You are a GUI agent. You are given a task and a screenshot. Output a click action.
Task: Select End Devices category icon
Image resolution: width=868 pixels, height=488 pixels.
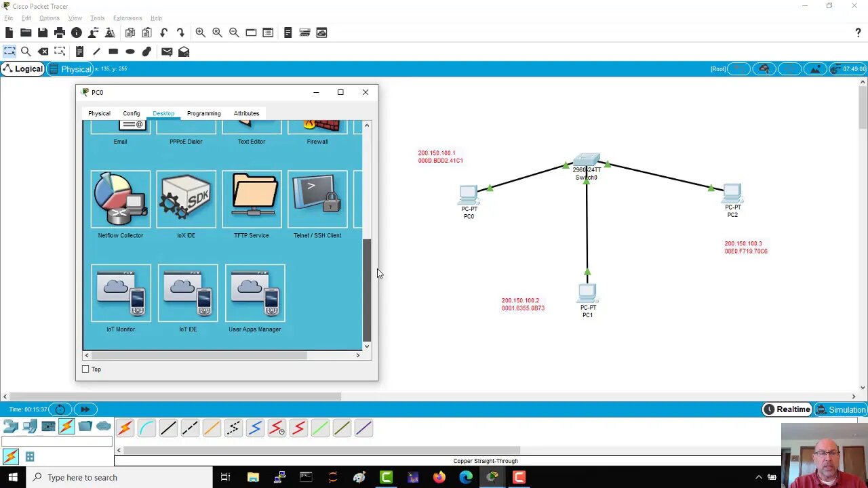(x=30, y=426)
